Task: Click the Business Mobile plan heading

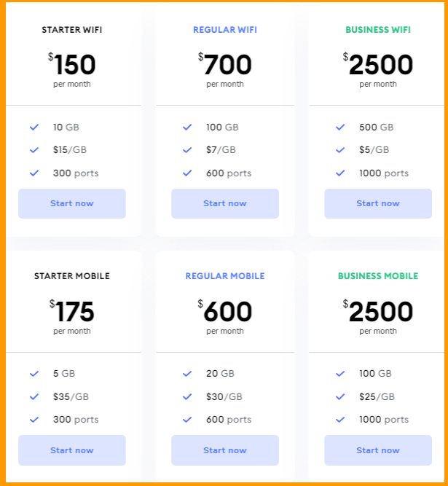Action: 377,276
